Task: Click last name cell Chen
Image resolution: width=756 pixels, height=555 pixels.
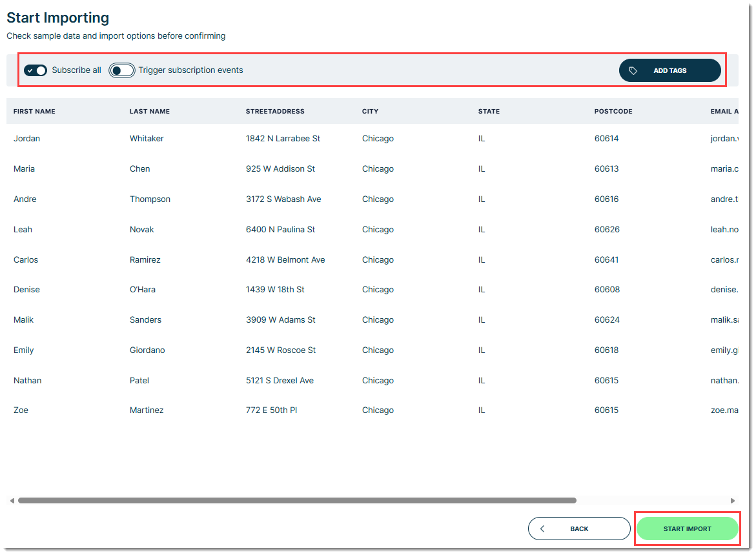Action: tap(140, 168)
